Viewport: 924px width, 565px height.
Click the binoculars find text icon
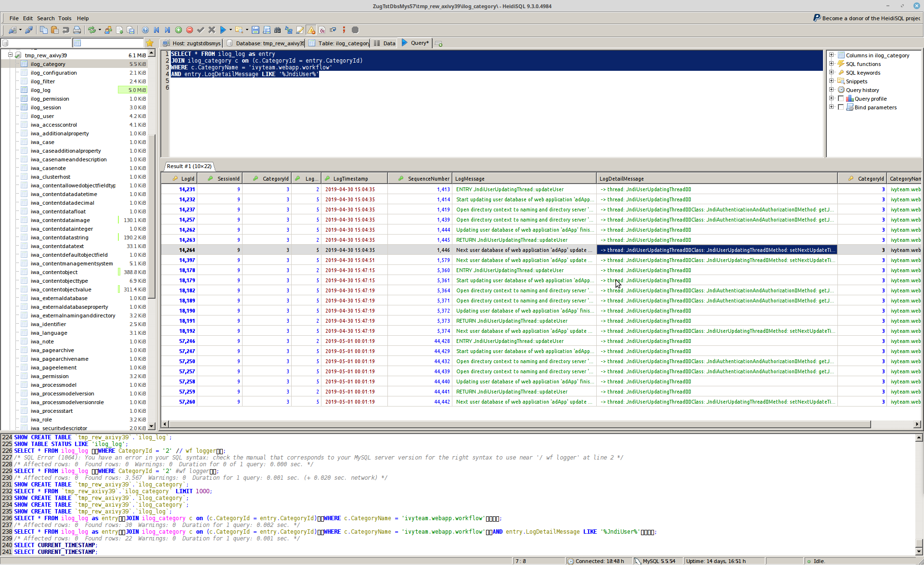tap(278, 30)
